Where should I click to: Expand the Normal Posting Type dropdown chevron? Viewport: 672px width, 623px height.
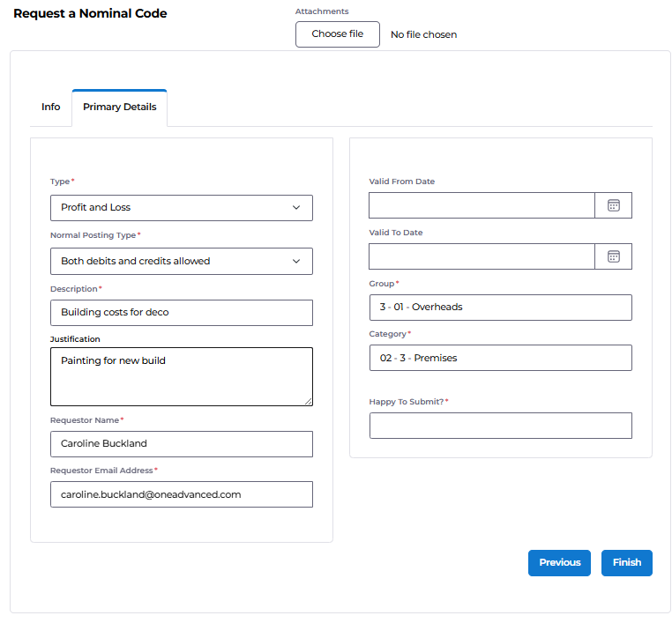(x=296, y=261)
